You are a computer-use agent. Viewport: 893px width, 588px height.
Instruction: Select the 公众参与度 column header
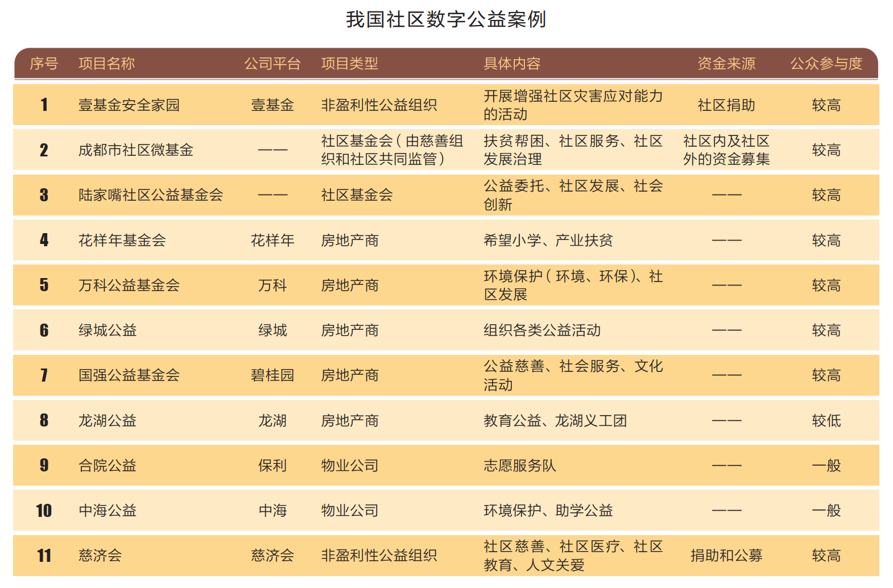coord(826,64)
